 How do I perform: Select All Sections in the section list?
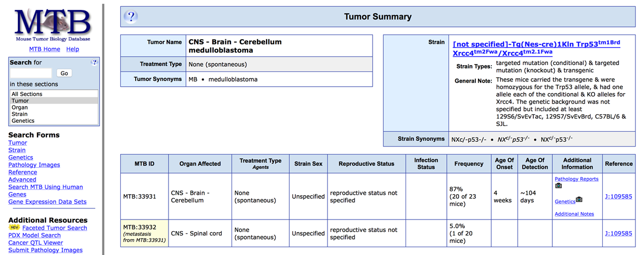click(27, 94)
